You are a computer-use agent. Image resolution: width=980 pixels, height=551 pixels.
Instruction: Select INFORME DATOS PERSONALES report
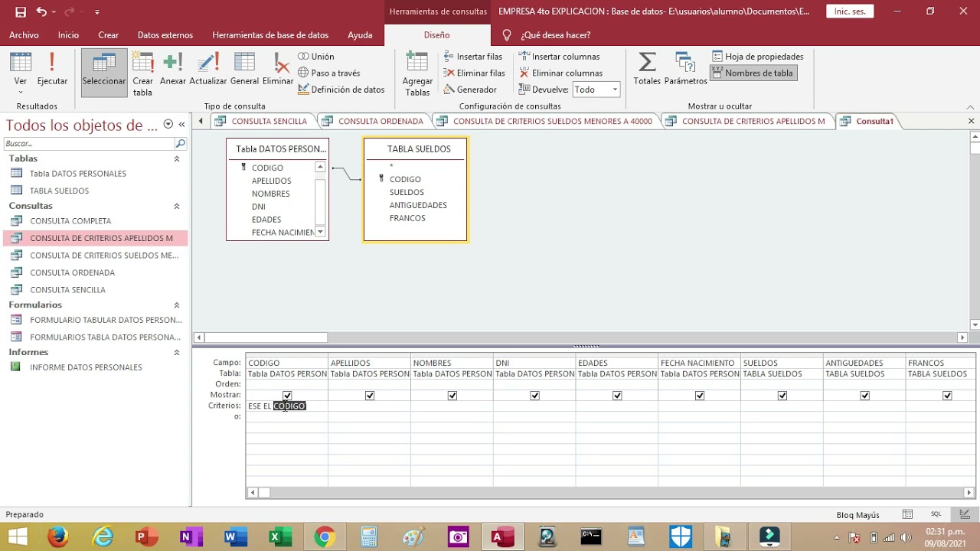(86, 367)
